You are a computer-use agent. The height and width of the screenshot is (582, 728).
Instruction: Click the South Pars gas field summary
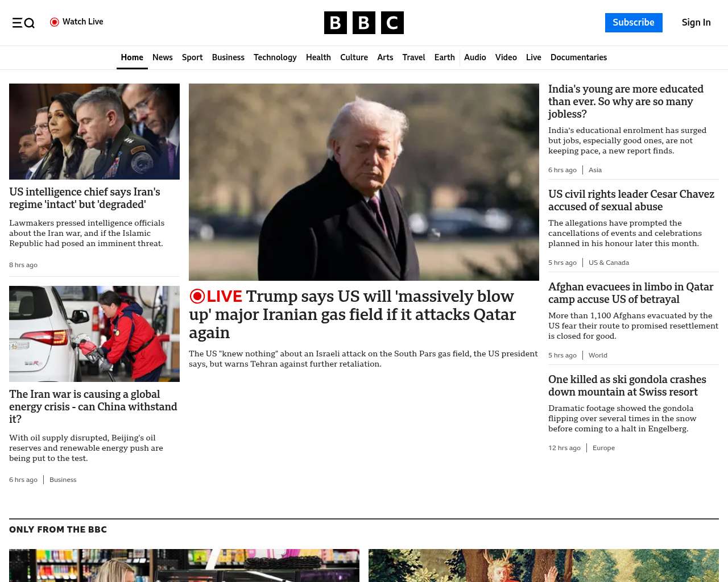pyautogui.click(x=363, y=359)
